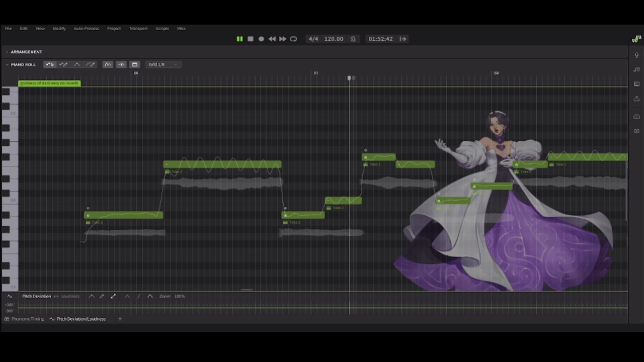The width and height of the screenshot is (644, 362).
Task: Click the record button in transport
Action: pos(261,39)
